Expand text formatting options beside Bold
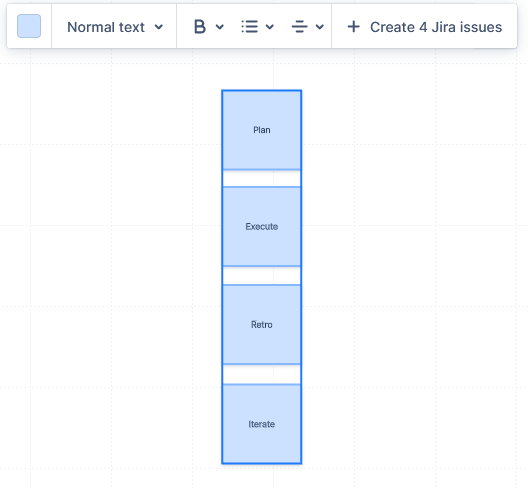The height and width of the screenshot is (488, 528). coord(220,27)
